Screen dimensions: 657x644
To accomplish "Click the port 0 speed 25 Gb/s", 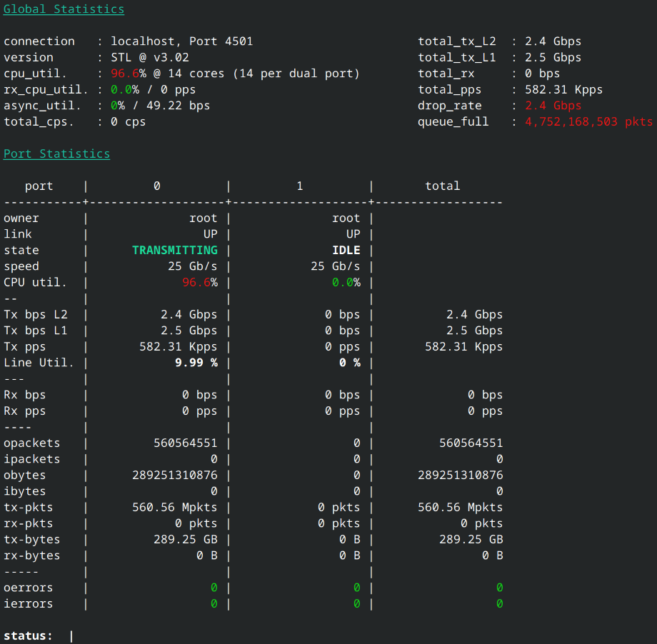I will 192,266.
